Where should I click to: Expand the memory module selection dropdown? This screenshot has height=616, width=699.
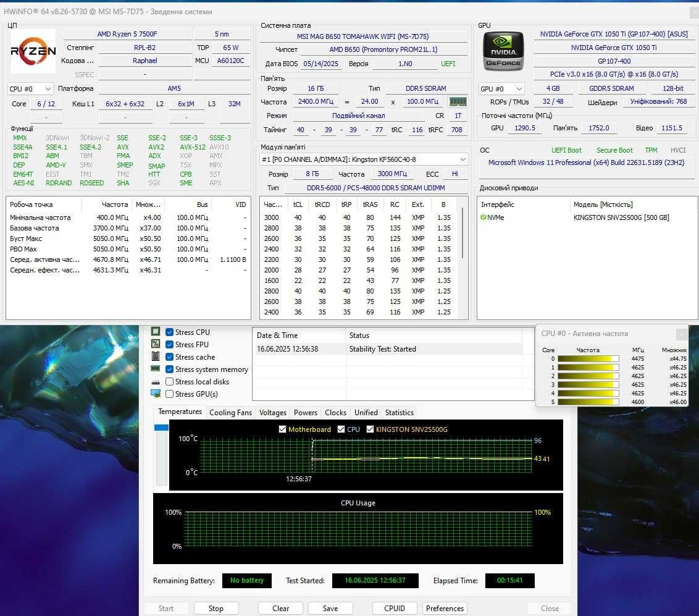(x=364, y=159)
